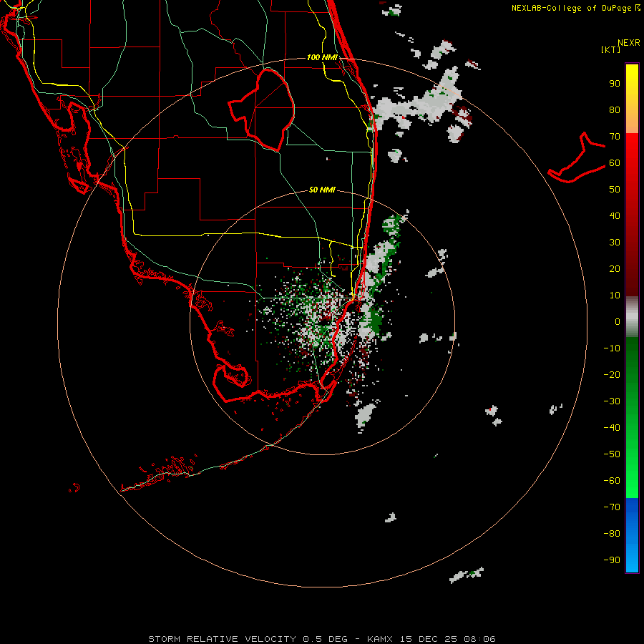Click the 100 NMI range ring label
Viewport: 644px width, 644px height.
point(322,57)
